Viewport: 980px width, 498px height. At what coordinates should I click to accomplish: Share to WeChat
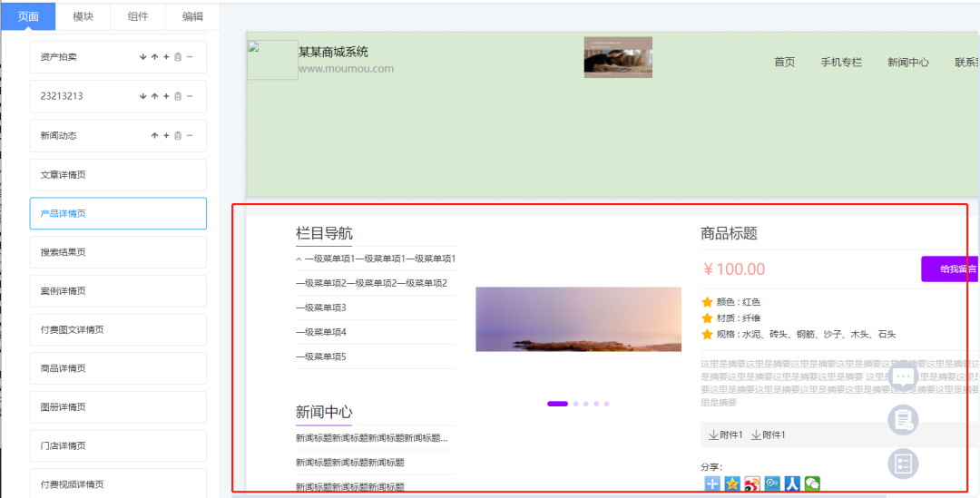point(812,483)
